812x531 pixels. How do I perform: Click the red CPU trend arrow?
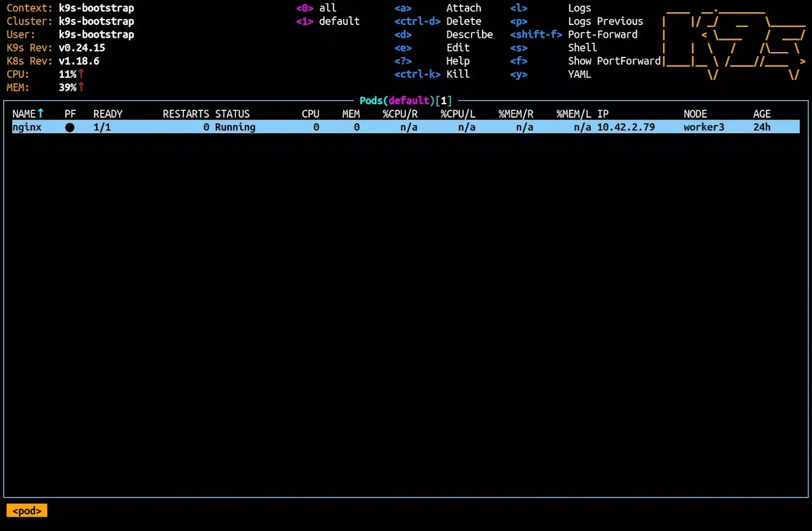click(81, 74)
